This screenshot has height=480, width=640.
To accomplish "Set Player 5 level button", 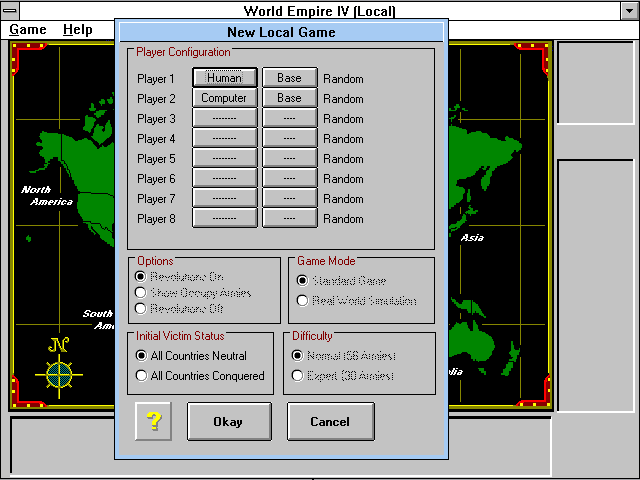I will tap(290, 158).
